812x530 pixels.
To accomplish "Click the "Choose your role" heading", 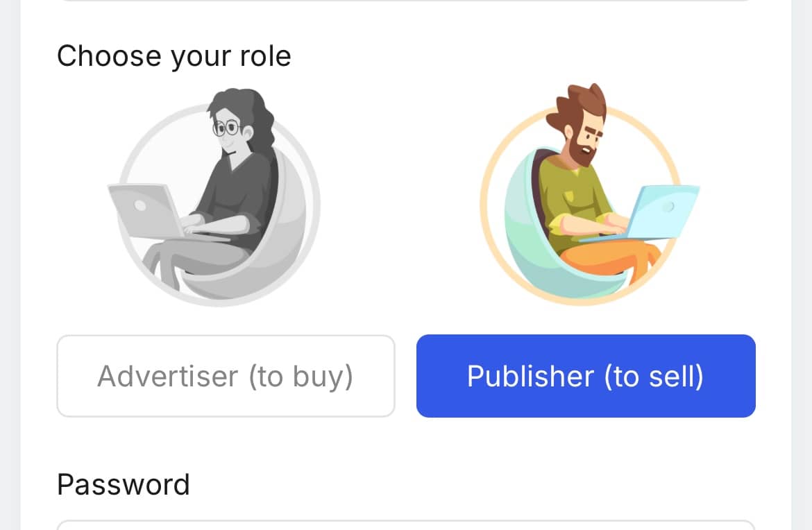I will pyautogui.click(x=174, y=56).
